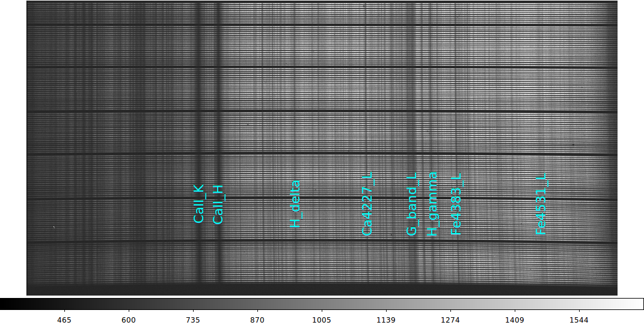The image size is (644, 325).
Task: Pick the Fe4531_L label
Action: pyautogui.click(x=541, y=204)
